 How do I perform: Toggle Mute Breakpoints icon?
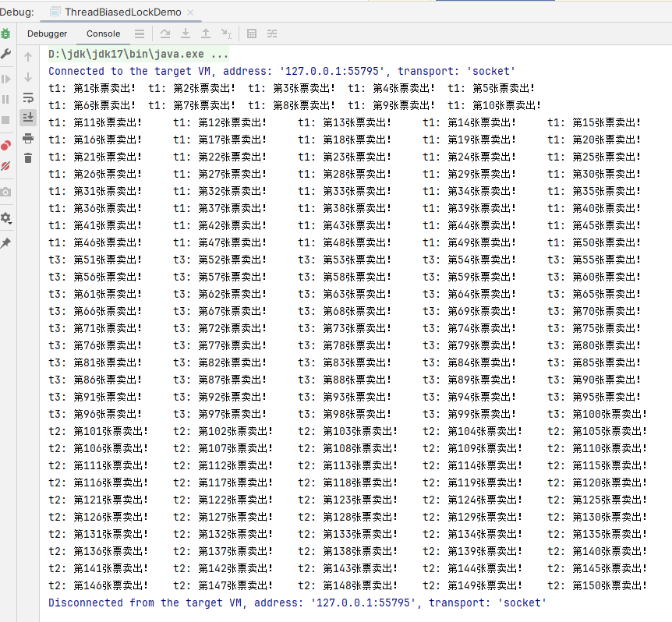click(5, 166)
